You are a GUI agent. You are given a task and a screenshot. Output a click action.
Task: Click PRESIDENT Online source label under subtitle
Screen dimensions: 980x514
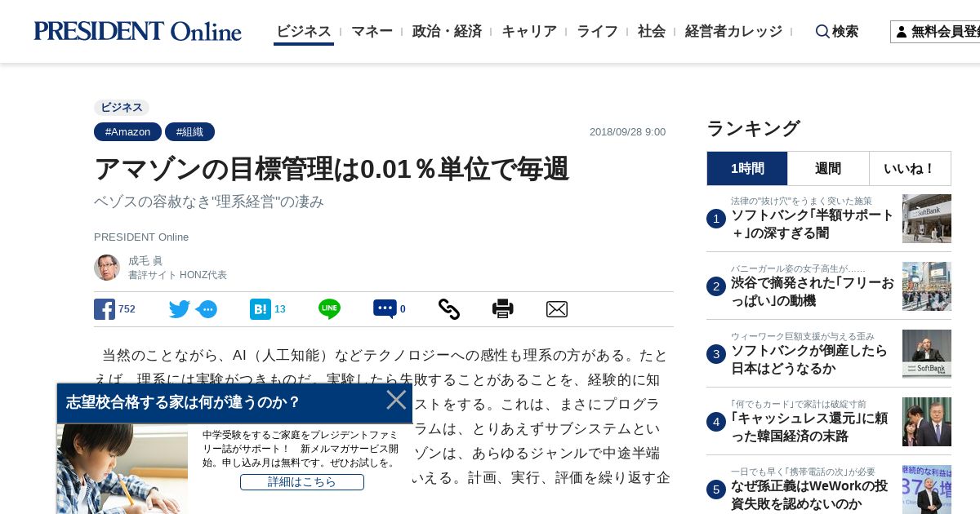pyautogui.click(x=141, y=237)
